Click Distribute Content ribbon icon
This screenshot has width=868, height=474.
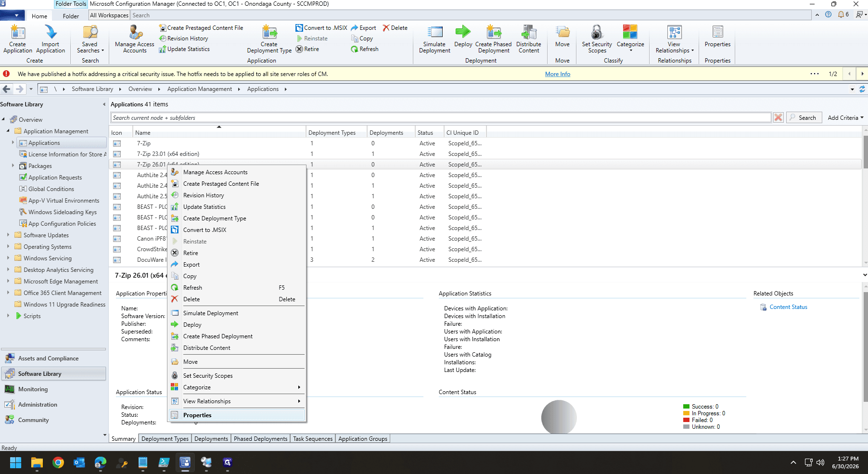tap(529, 39)
